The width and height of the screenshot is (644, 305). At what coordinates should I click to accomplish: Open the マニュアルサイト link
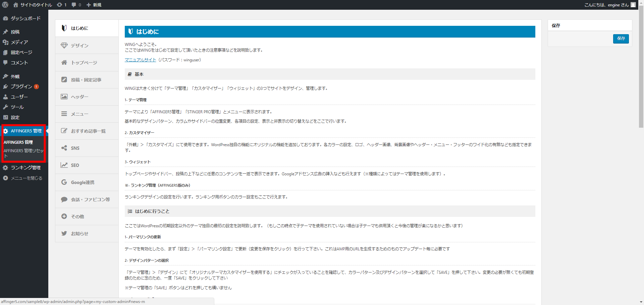pos(141,60)
